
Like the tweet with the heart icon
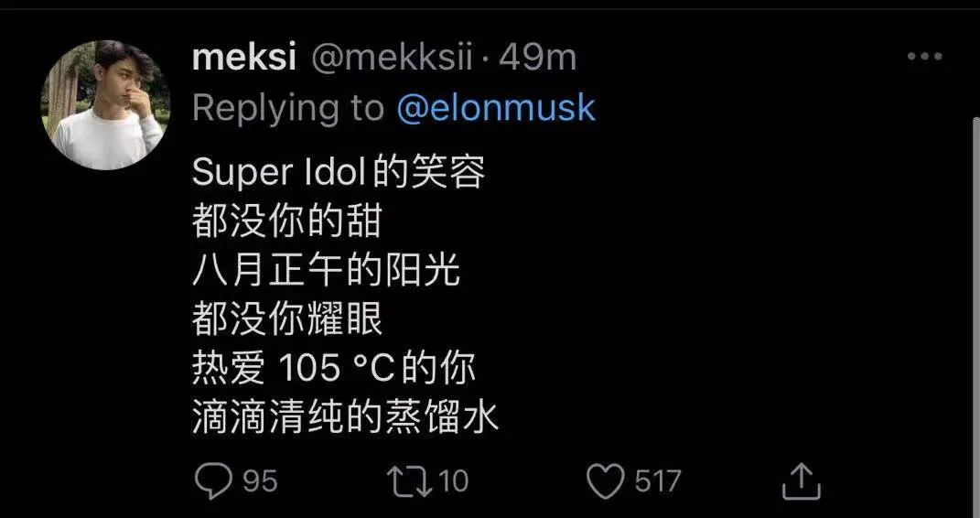605,480
